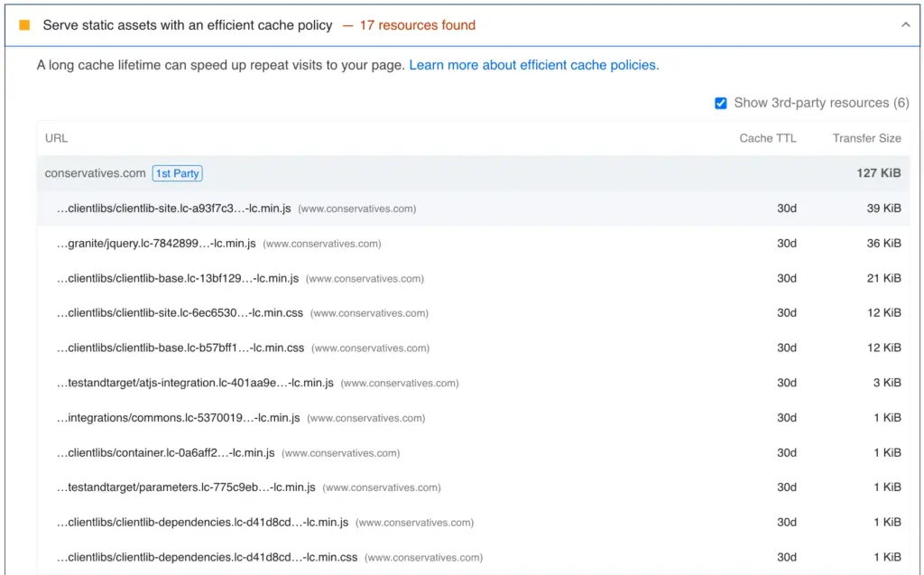The height and width of the screenshot is (575, 924).
Task: Click the 39 KiB transfer size value
Action: pos(883,209)
